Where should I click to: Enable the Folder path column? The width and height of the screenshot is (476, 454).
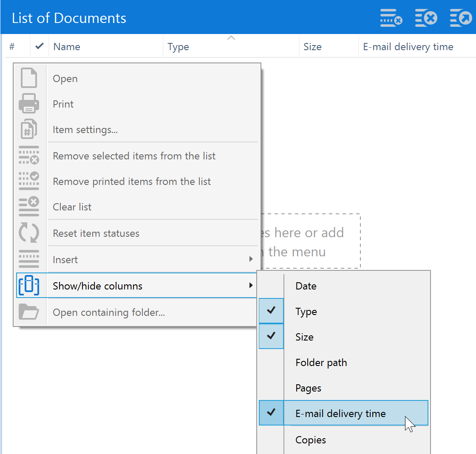tap(321, 363)
